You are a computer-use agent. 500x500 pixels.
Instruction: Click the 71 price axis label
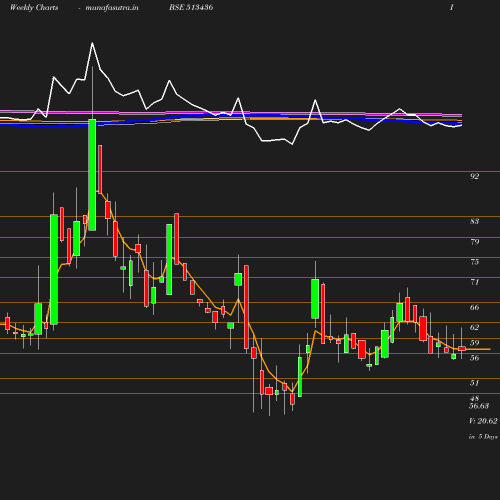474,282
